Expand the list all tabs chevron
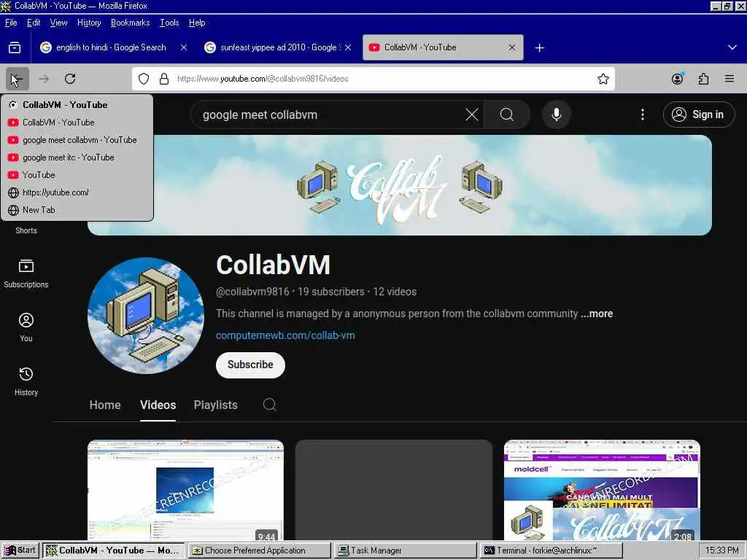Viewport: 747px width, 560px height. tap(732, 47)
